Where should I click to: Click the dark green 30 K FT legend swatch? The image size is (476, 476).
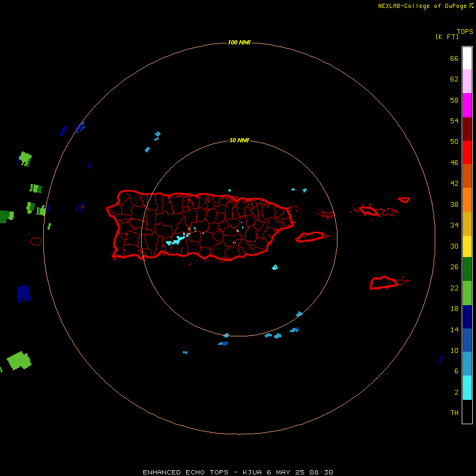[467, 269]
